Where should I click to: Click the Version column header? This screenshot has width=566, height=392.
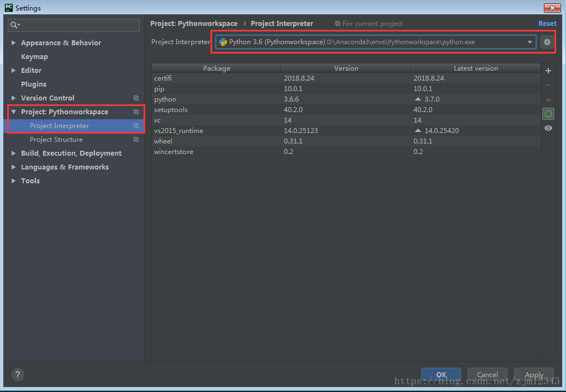(346, 68)
